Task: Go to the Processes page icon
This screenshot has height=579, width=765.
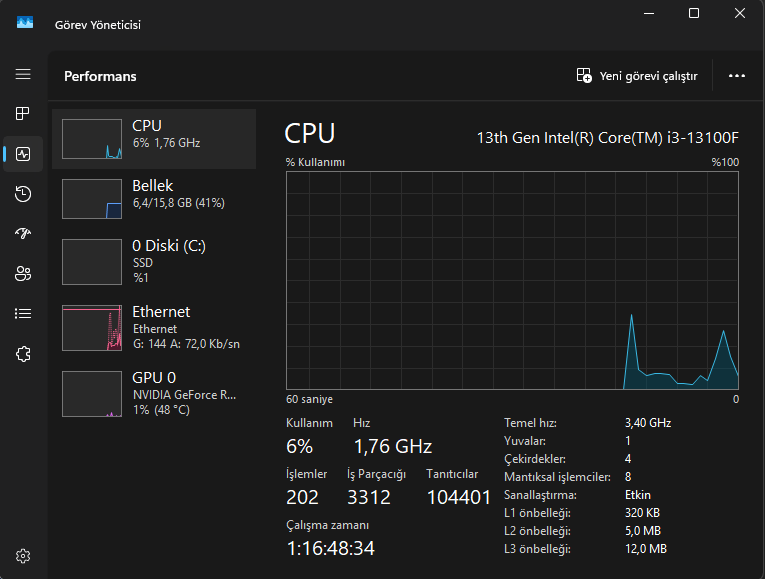Action: 23,114
